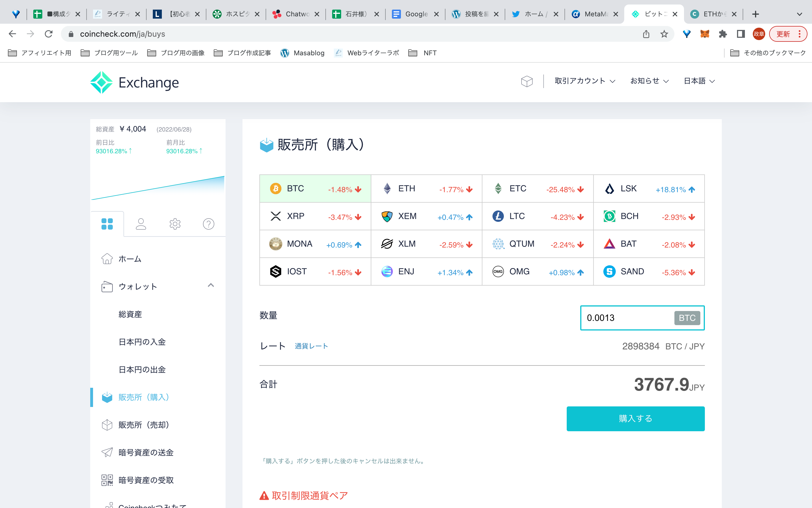Open the Webライターラボ bookmark
The image size is (812, 508).
coord(367,53)
